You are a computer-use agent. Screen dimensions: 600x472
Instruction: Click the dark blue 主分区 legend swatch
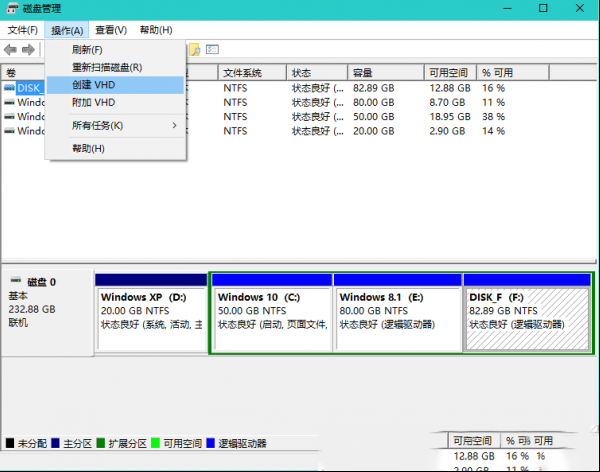point(55,443)
